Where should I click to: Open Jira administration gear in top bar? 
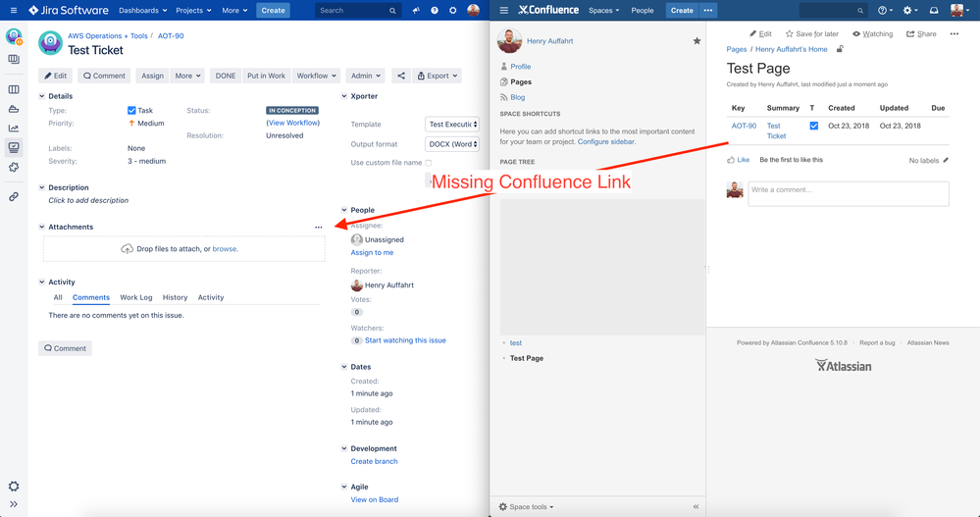tap(453, 11)
